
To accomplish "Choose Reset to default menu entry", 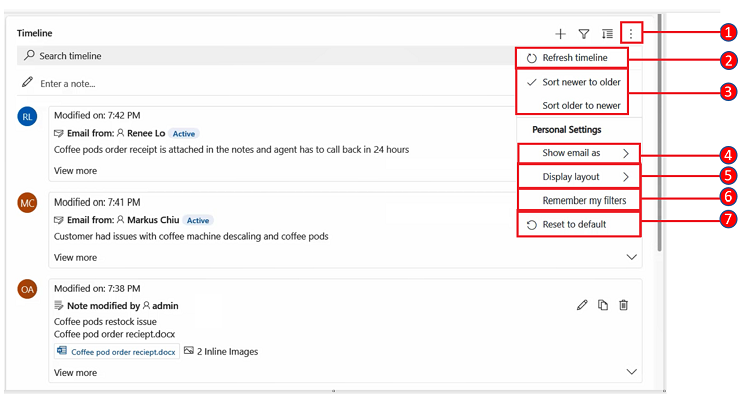I will (x=573, y=224).
